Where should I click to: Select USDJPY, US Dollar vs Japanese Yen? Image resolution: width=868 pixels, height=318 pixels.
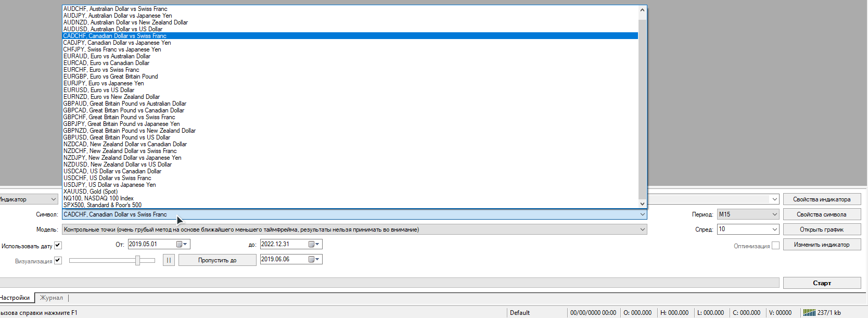[x=350, y=185]
